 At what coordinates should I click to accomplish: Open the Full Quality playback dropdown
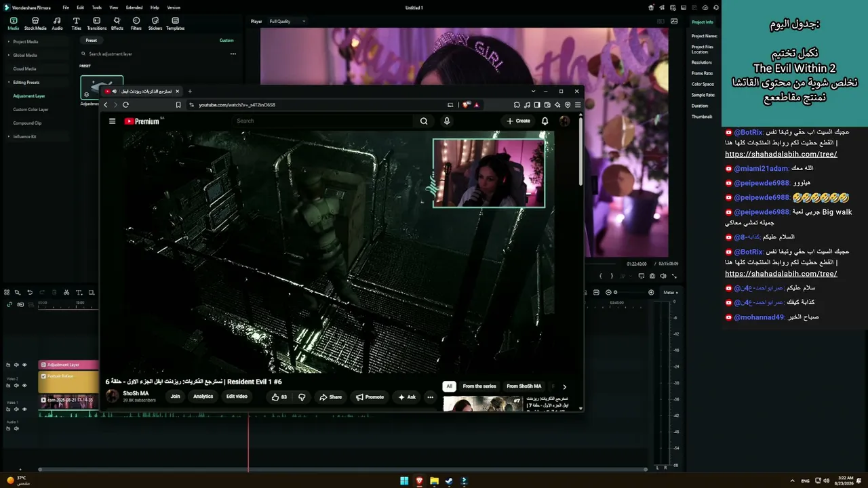(x=287, y=22)
